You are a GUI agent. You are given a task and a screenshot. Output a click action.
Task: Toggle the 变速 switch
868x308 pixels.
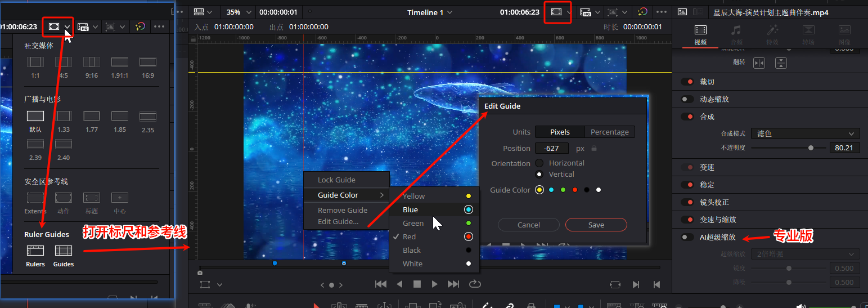coord(687,167)
